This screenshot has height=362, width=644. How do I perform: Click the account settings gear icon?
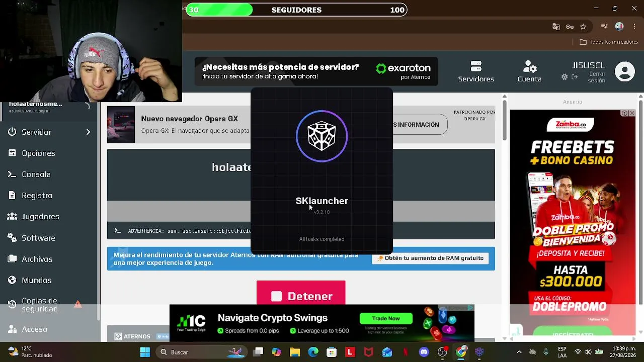pyautogui.click(x=565, y=77)
